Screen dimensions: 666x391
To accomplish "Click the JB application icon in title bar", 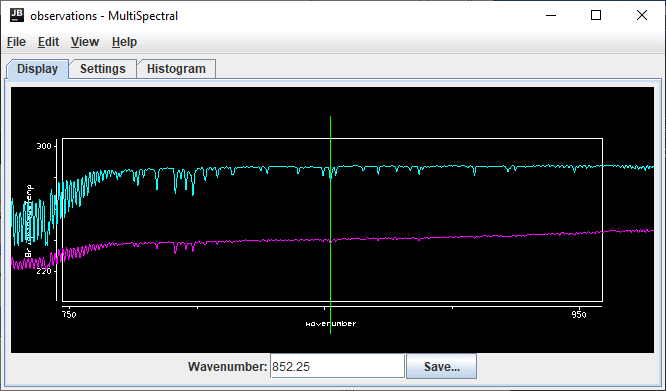I will click(x=17, y=15).
